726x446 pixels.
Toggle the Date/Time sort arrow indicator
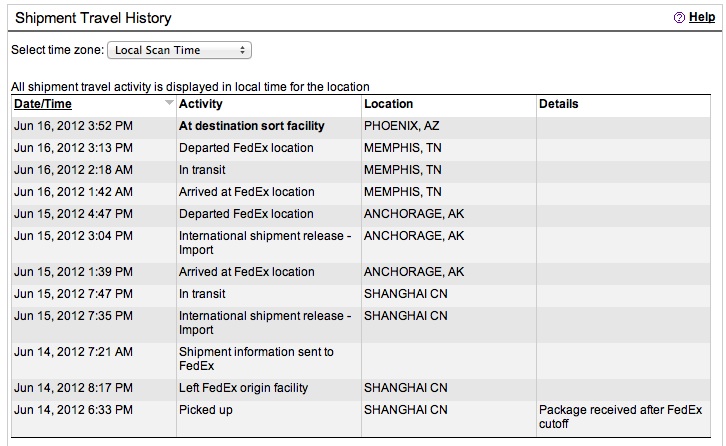pos(169,102)
